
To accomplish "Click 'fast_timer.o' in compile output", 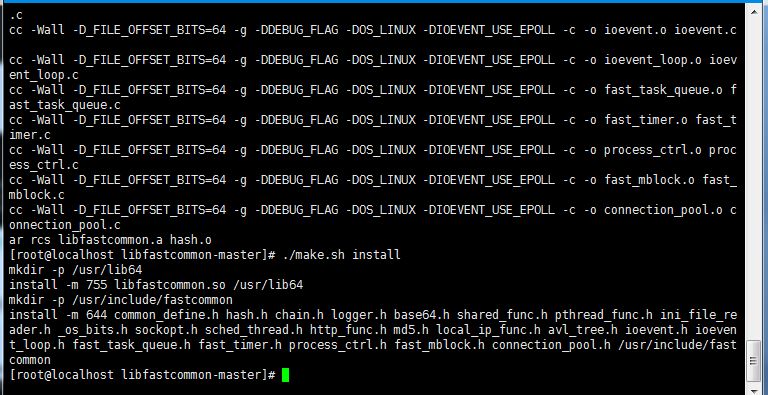I will (x=646, y=120).
